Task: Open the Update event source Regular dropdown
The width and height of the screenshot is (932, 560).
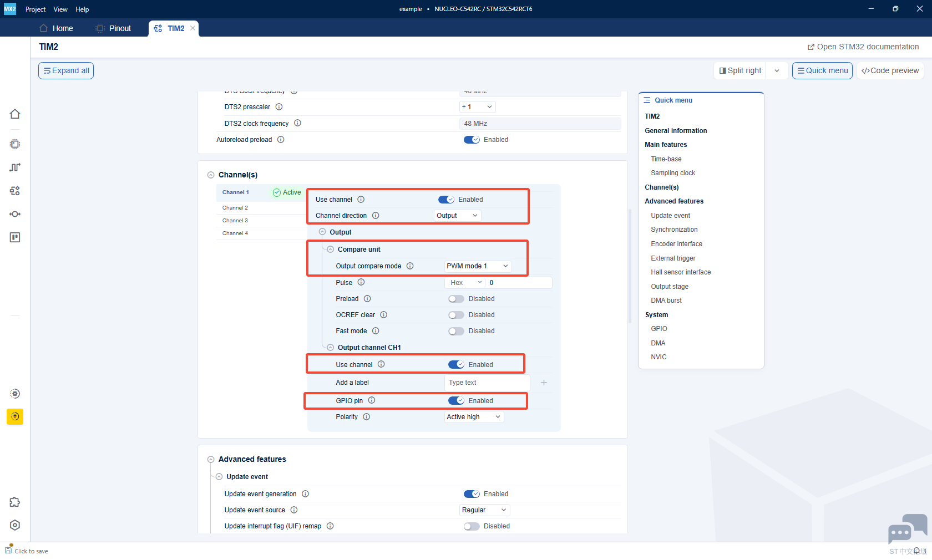Action: (x=484, y=510)
